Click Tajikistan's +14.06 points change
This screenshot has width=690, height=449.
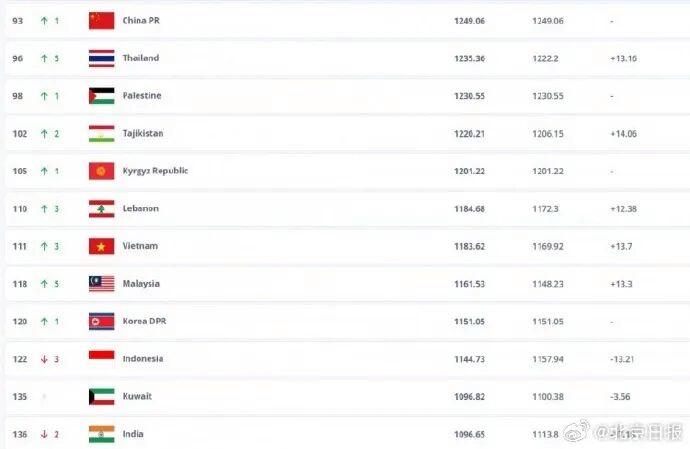click(x=623, y=133)
